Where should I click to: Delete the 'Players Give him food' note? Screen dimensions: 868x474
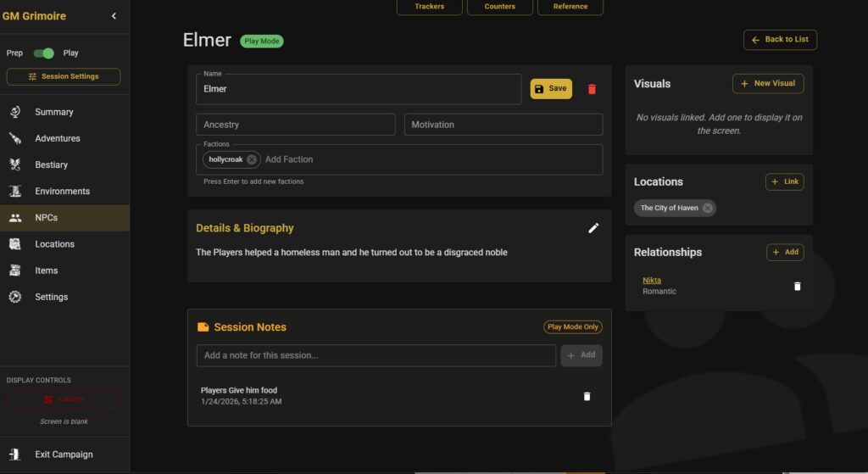pos(587,396)
